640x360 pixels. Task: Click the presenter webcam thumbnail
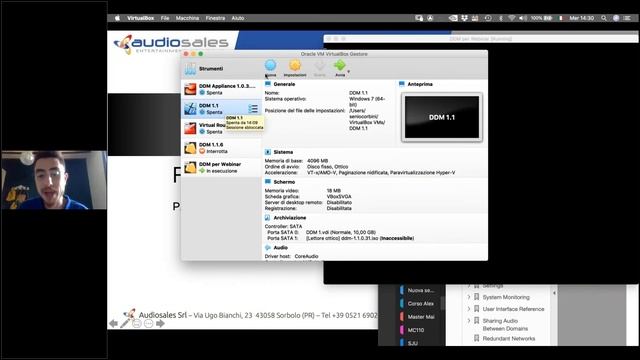coord(54,180)
